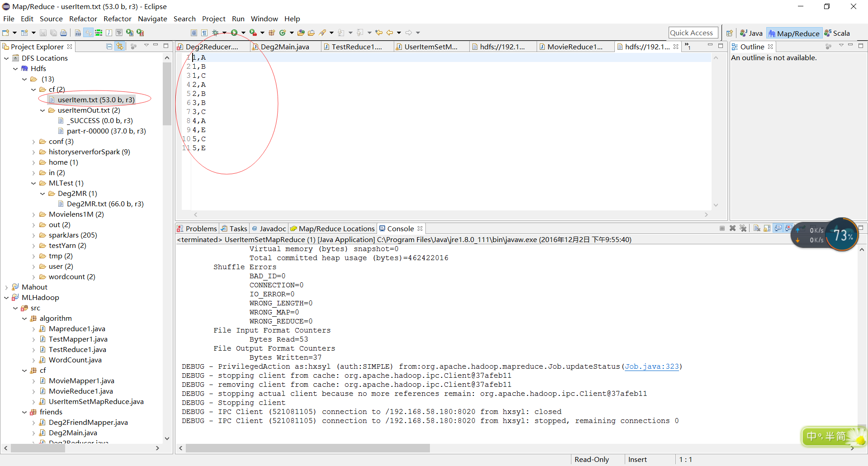Click the console horizontal scrollbar thumb
Screen dimensions: 868x466
click(307, 448)
